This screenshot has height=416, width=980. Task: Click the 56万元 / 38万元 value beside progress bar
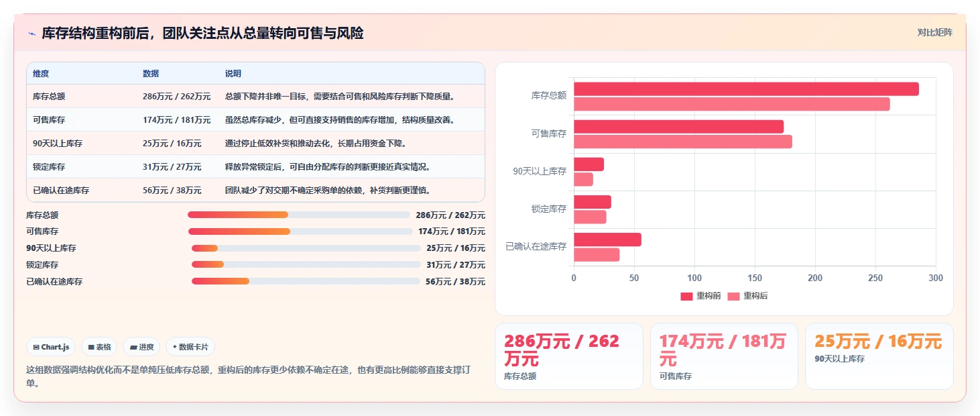[455, 282]
